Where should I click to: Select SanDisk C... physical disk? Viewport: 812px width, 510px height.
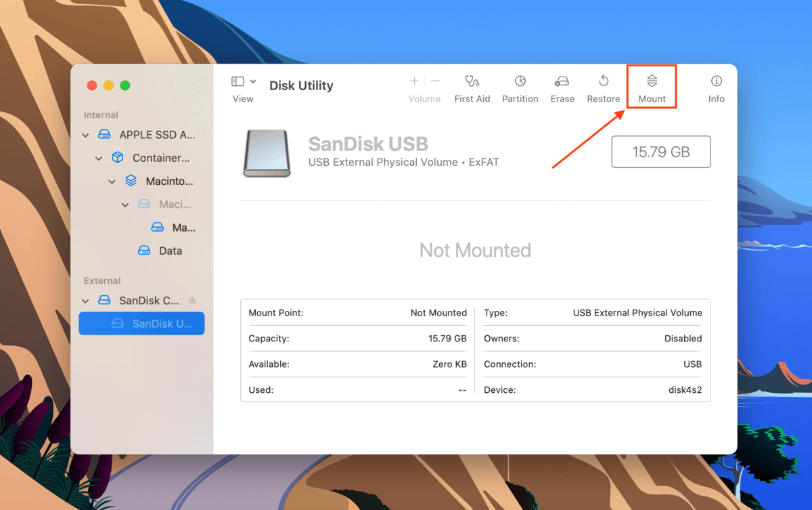pyautogui.click(x=141, y=300)
